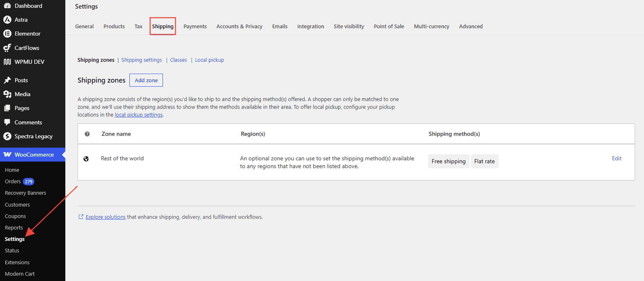This screenshot has height=281, width=644.
Task: Select the Shipping tab
Action: 163,26
